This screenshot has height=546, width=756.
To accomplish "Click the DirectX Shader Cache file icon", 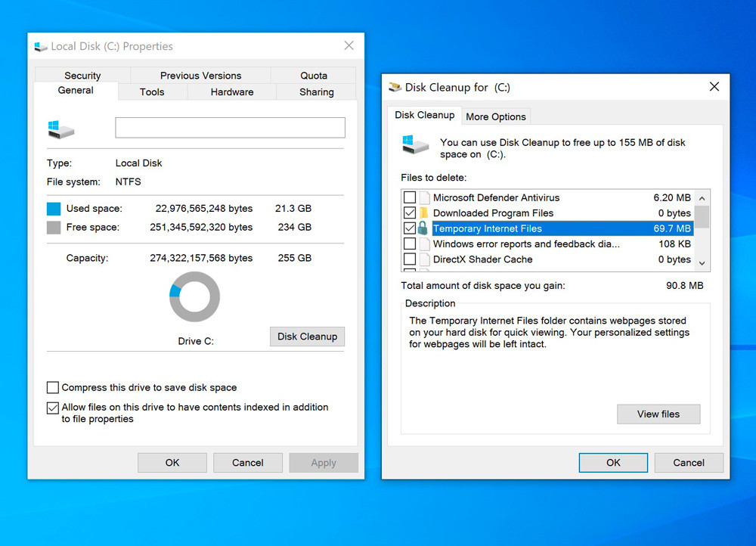I will (426, 259).
